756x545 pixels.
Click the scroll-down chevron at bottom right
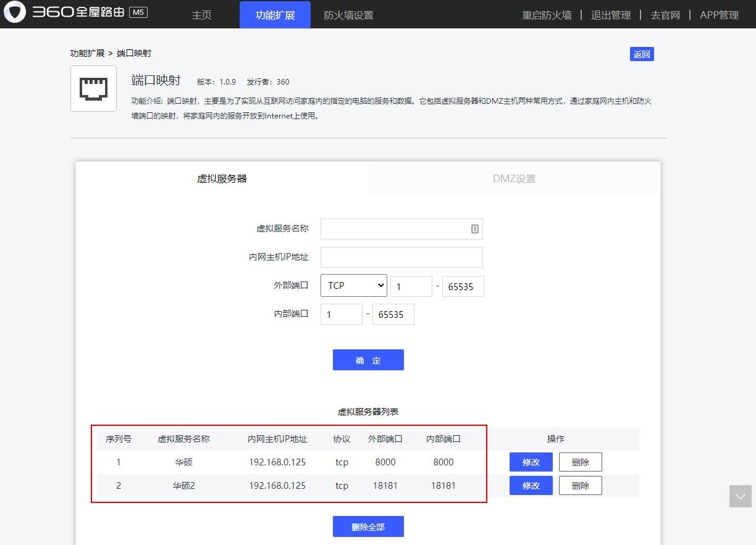pyautogui.click(x=740, y=496)
